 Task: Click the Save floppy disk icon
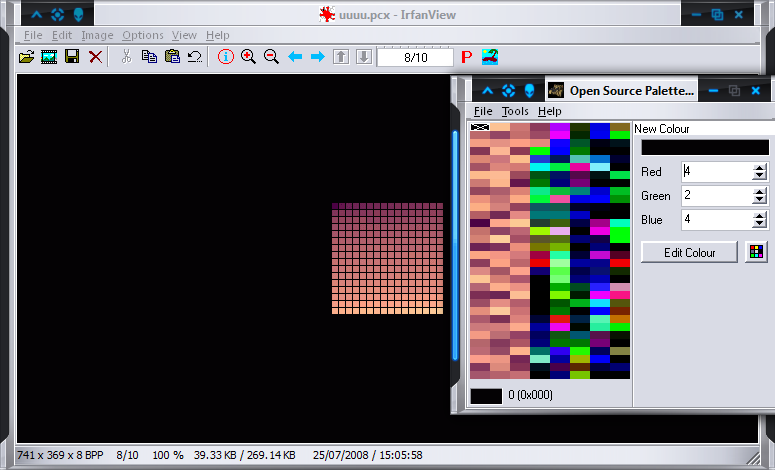click(x=72, y=57)
